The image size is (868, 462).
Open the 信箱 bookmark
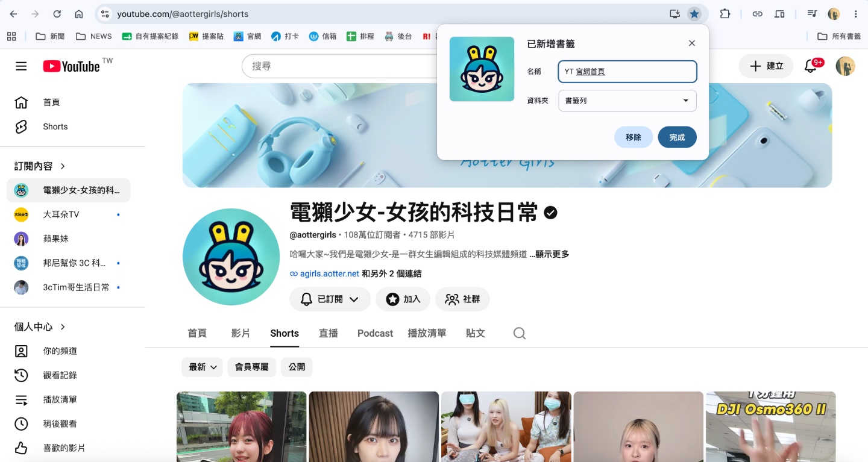click(x=322, y=36)
